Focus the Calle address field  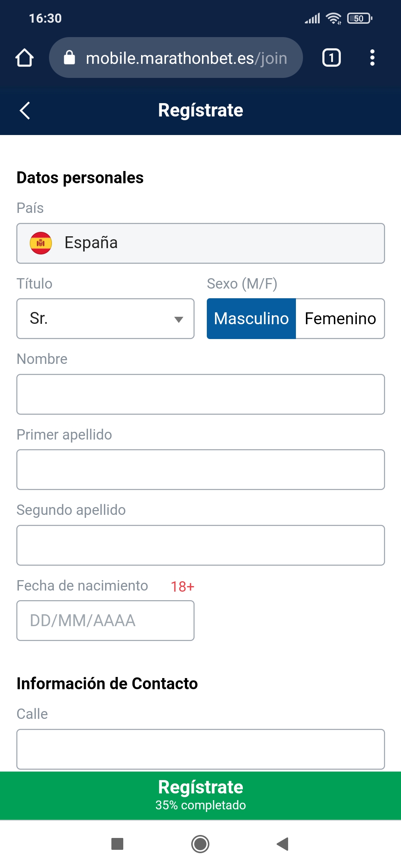(200, 749)
